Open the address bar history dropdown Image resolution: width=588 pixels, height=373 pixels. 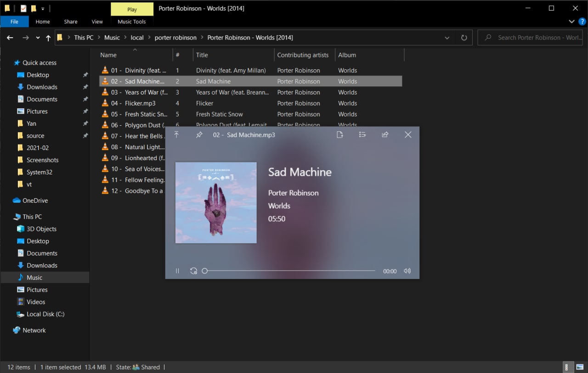(x=447, y=38)
